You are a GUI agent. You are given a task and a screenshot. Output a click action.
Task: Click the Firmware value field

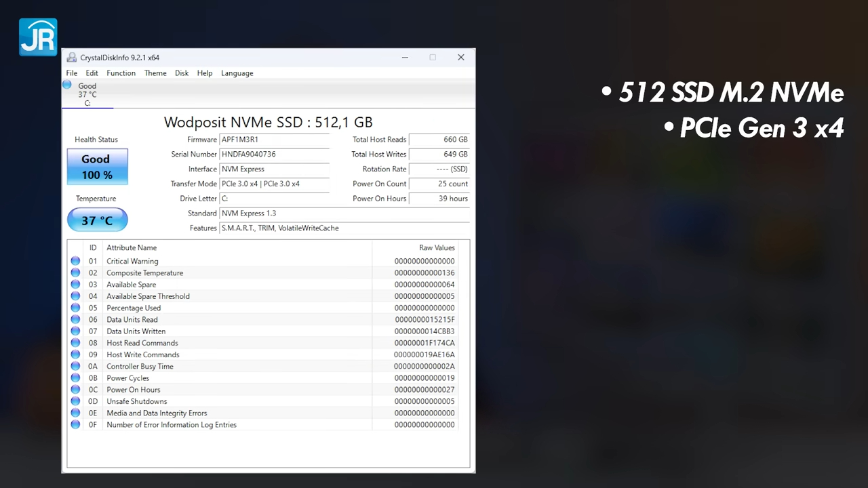pyautogui.click(x=275, y=140)
